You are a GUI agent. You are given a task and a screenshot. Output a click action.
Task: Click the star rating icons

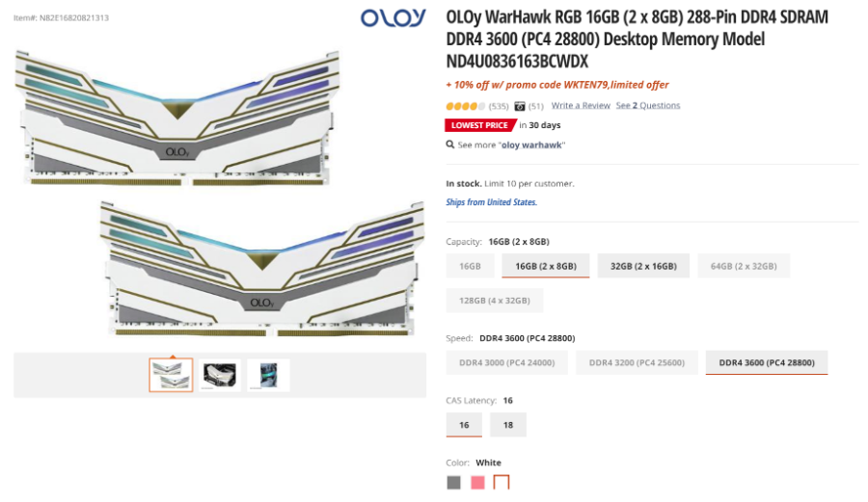pos(466,106)
